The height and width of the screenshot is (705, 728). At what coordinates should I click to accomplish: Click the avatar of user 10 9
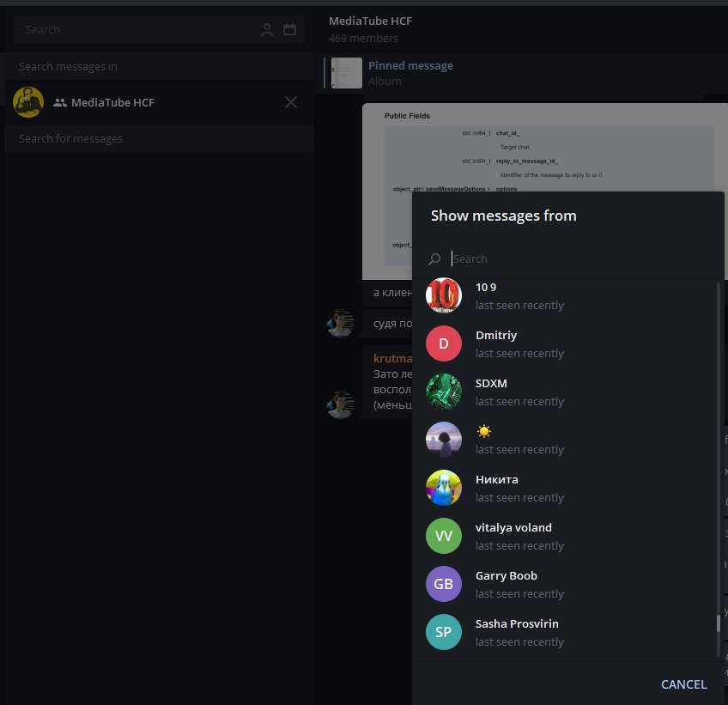[443, 295]
